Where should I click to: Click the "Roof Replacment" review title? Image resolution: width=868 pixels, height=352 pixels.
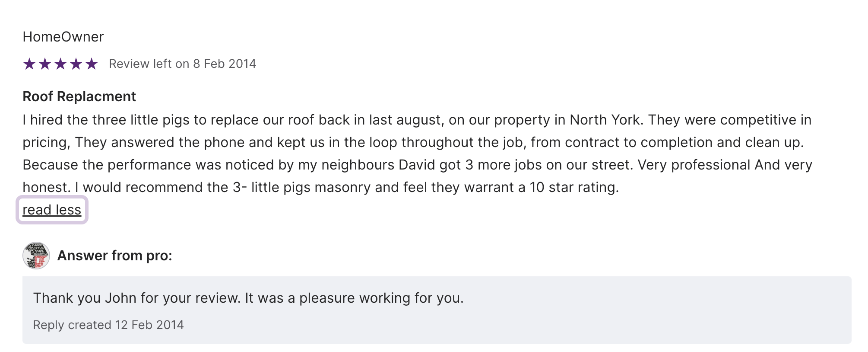pos(79,96)
